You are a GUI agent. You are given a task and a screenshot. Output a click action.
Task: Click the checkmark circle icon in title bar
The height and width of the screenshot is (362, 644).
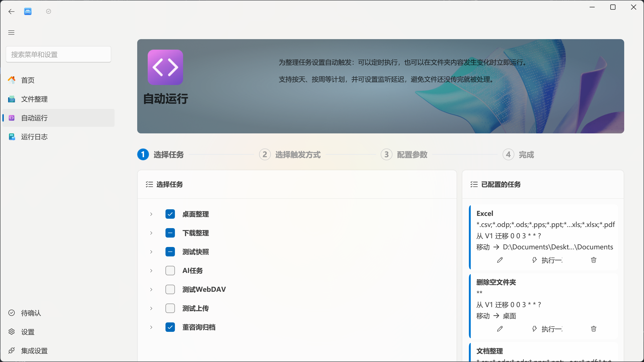point(49,12)
